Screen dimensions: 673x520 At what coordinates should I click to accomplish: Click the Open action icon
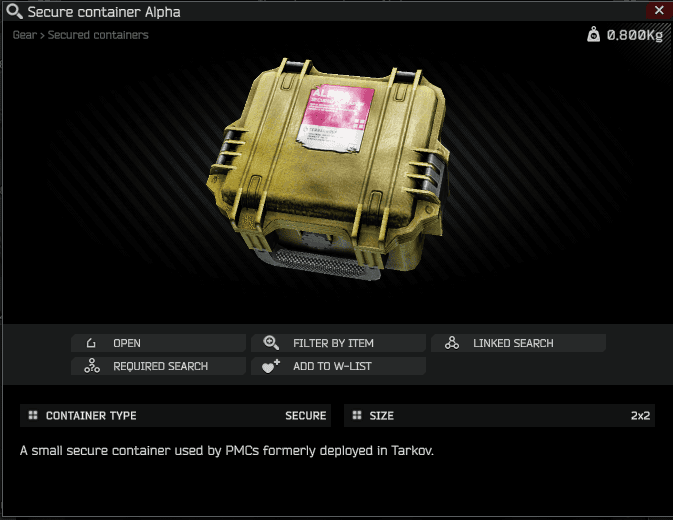(91, 343)
